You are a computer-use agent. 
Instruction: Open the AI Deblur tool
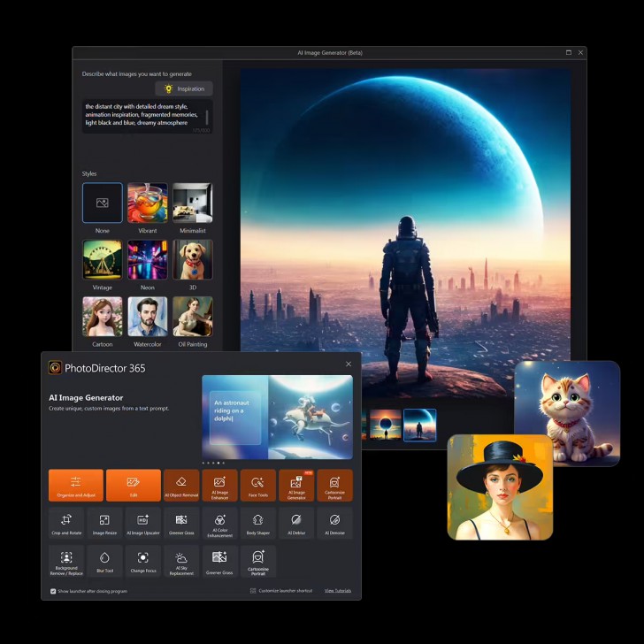point(296,523)
